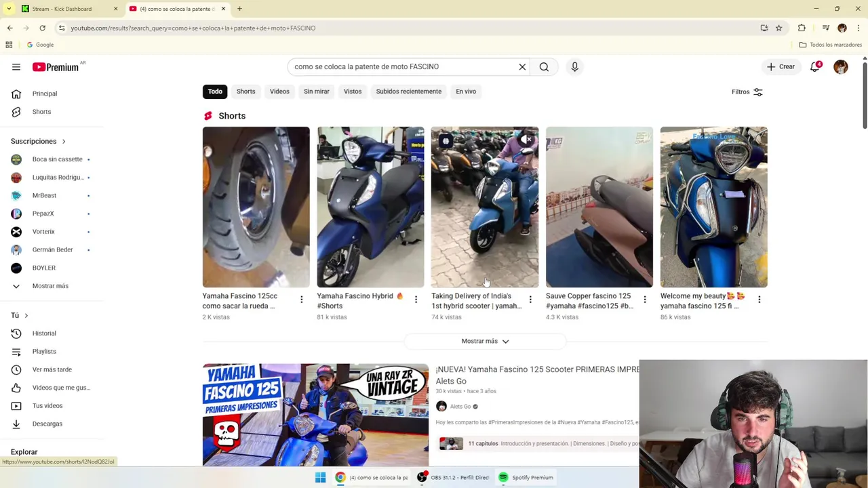868x488 pixels.
Task: Open Filtros search filters
Action: pos(747,91)
